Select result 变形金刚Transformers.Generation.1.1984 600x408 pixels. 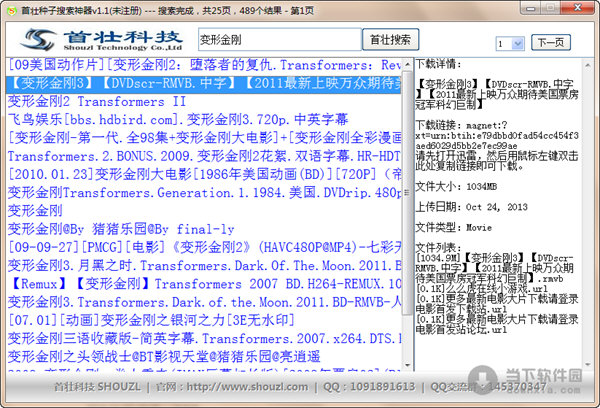[204, 193]
